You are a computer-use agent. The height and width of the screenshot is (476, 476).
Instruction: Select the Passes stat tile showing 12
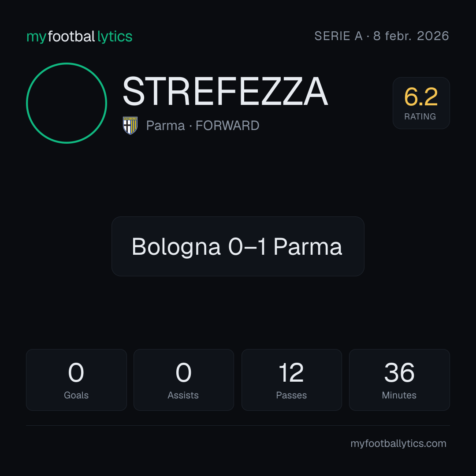[291, 380]
